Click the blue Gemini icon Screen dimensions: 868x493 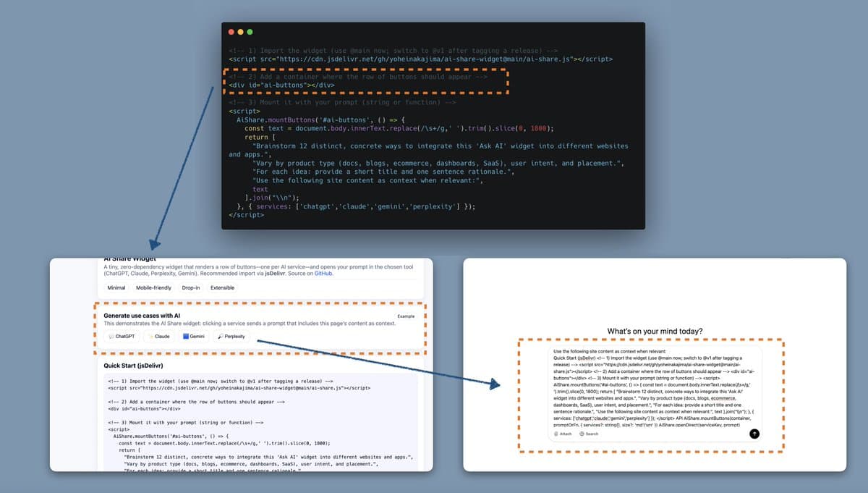click(x=186, y=337)
